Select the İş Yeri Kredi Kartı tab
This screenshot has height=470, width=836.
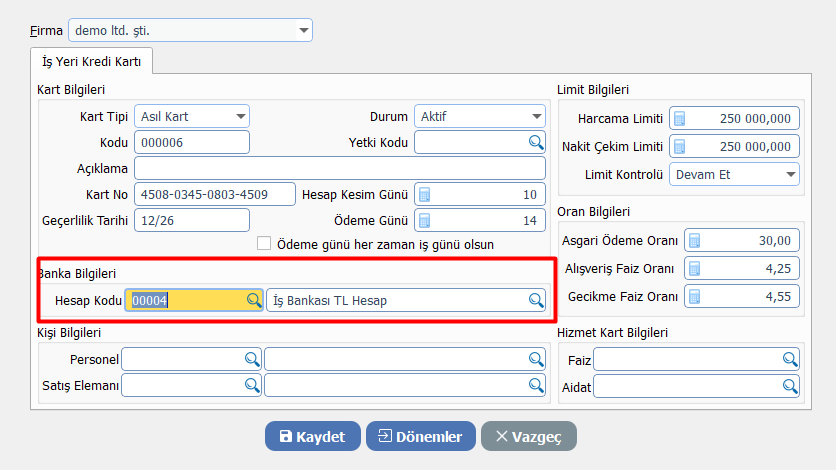click(x=92, y=62)
